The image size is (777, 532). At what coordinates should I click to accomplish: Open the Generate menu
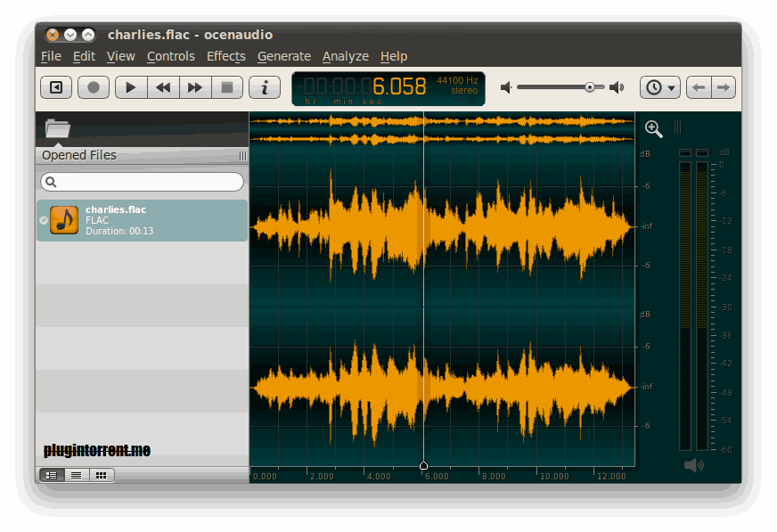click(x=284, y=56)
